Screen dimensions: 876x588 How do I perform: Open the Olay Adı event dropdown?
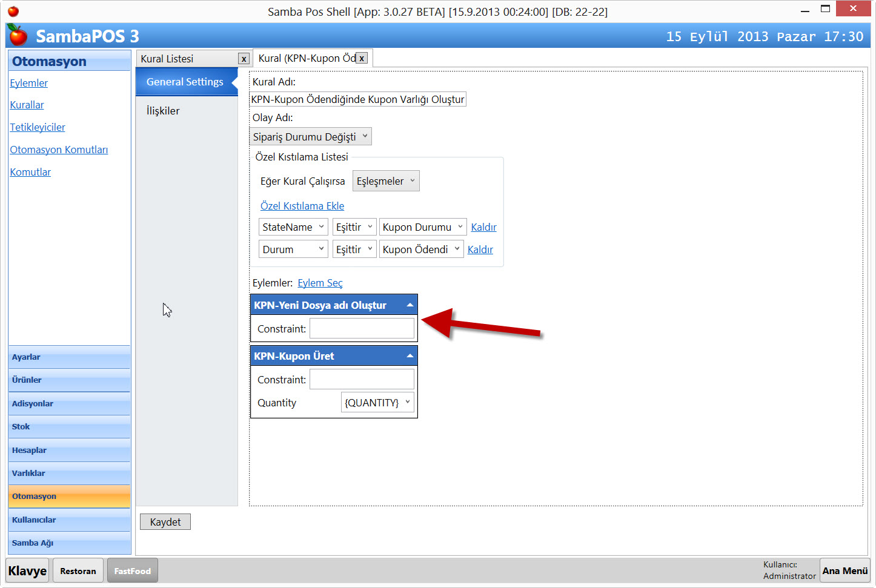(x=310, y=137)
